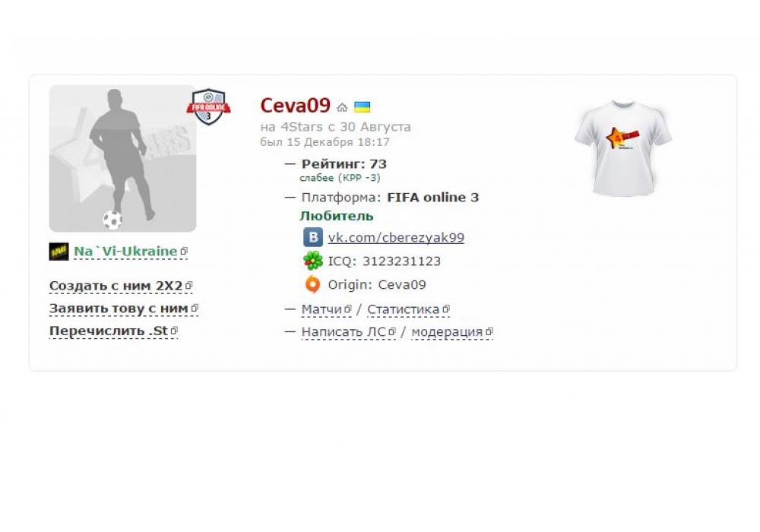Click the Написать ЛС link
This screenshot has height=532, width=760.
(344, 332)
